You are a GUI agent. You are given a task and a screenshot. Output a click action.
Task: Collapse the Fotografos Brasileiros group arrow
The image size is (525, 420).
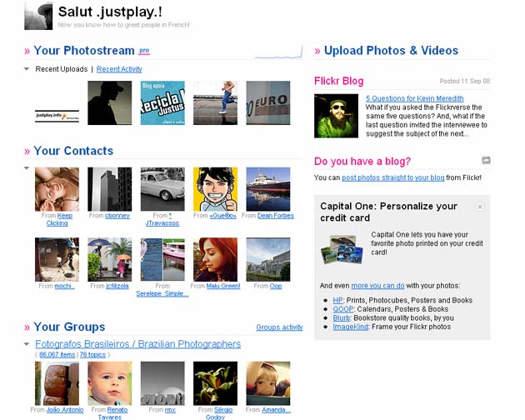pos(27,344)
